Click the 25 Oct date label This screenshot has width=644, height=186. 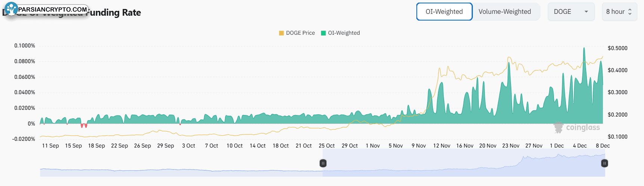coord(327,146)
